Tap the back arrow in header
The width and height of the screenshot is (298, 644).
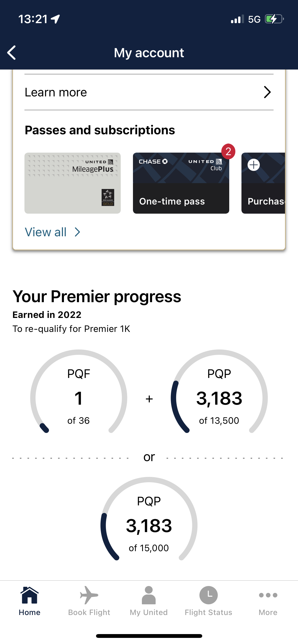tap(12, 53)
